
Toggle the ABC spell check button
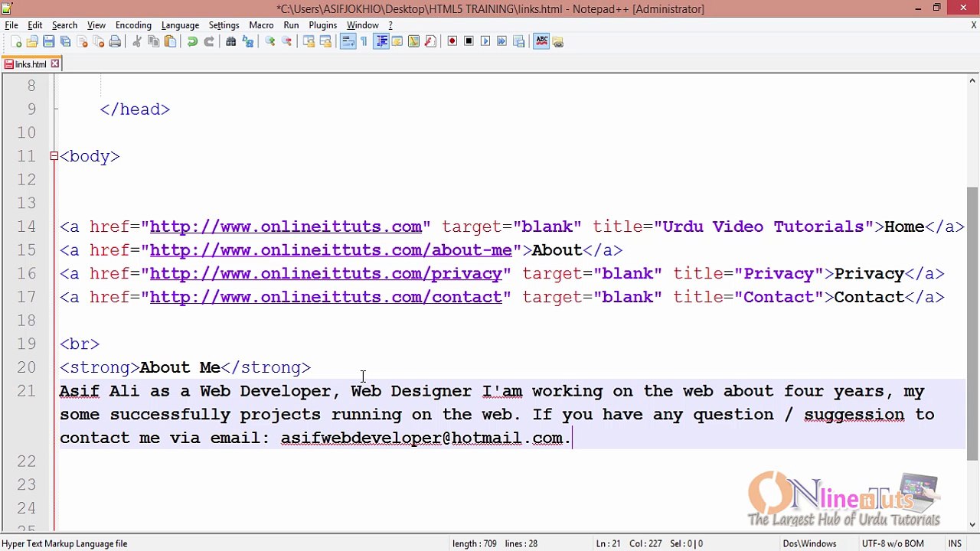click(541, 41)
